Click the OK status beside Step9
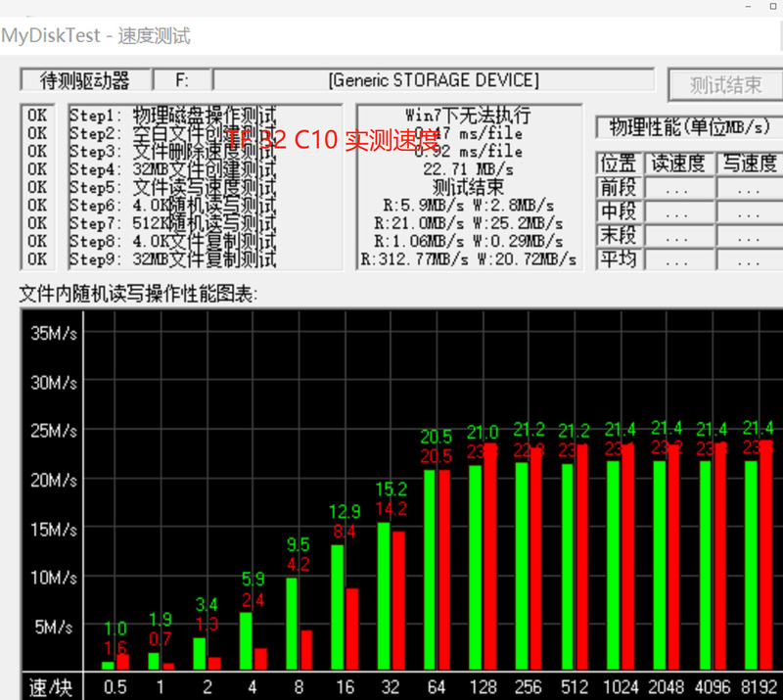Screen dimensions: 783x700 tap(37, 259)
